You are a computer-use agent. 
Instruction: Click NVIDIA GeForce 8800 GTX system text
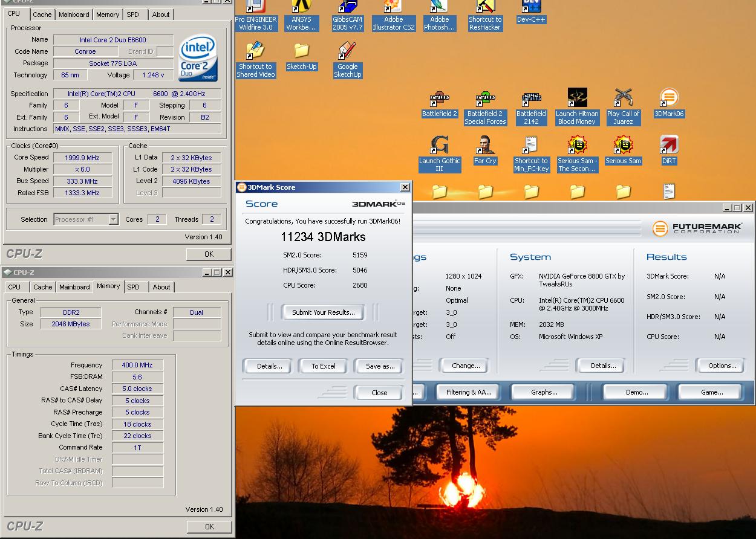[582, 280]
